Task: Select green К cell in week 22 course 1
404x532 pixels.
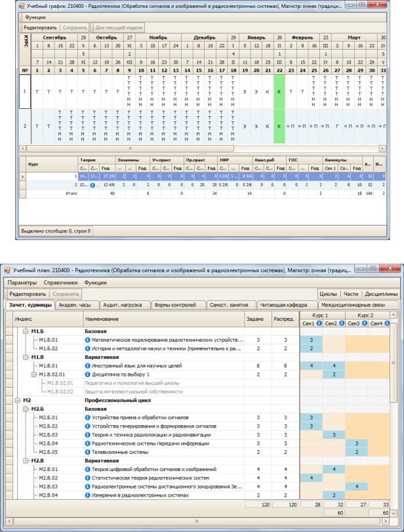Action: tap(279, 92)
